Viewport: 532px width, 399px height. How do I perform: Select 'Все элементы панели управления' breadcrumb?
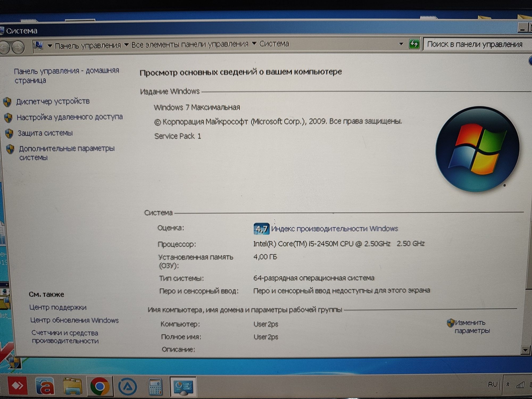190,44
